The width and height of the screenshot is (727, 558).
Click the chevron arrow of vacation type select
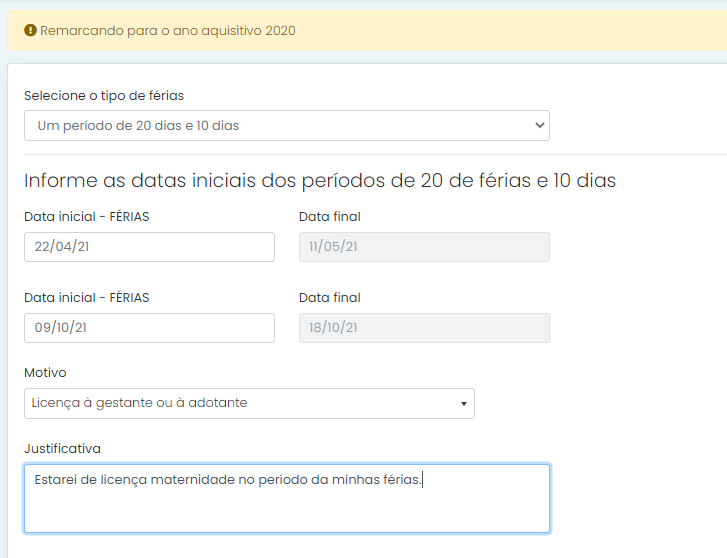(539, 125)
